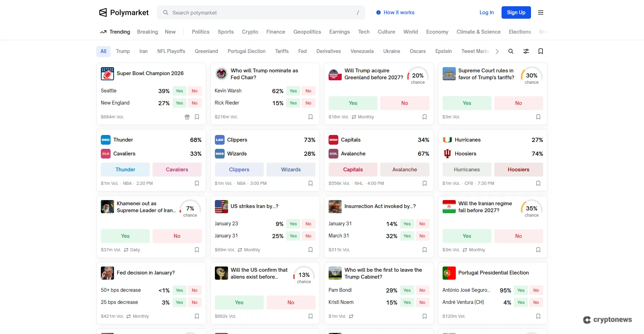Switch to the Breaking tab
This screenshot has height=334, width=644.
click(147, 32)
